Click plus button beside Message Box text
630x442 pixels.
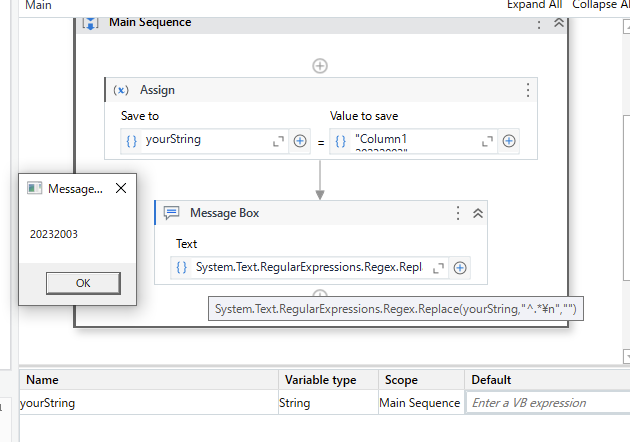click(460, 267)
